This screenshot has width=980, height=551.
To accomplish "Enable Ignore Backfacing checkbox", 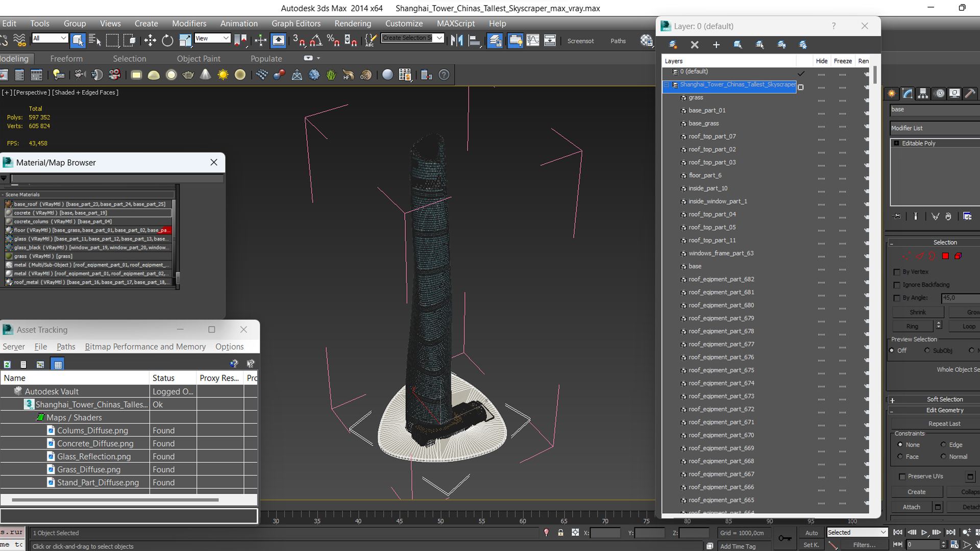I will pos(897,285).
